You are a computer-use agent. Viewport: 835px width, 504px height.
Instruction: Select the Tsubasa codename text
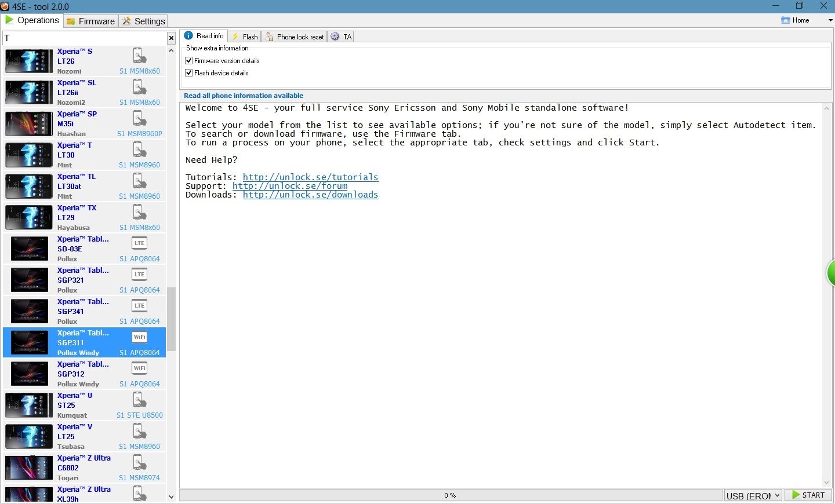click(x=71, y=447)
